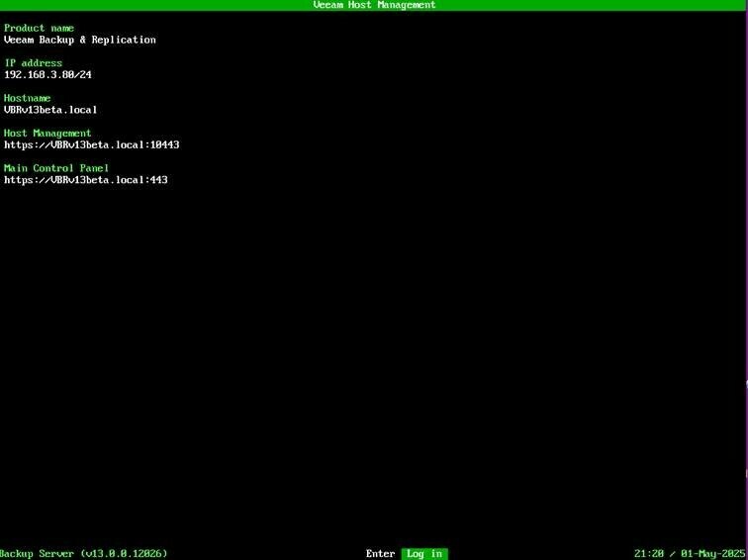Screen dimensions: 748x560
Task: Click the Main Control Panel label
Action: 56,168
